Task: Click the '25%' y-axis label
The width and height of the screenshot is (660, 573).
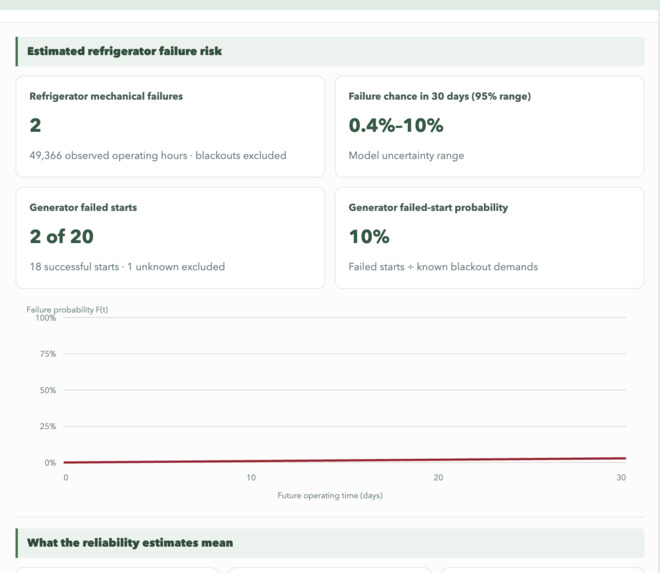Action: point(48,426)
